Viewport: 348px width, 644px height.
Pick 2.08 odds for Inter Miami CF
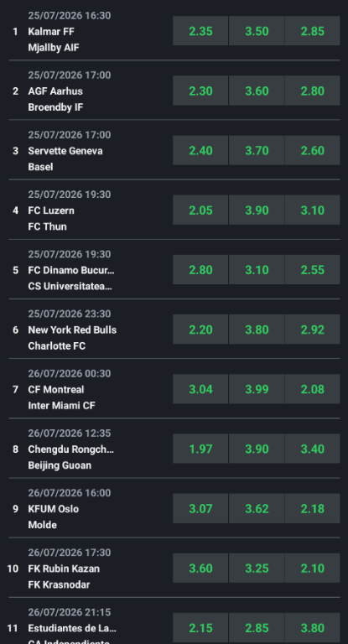pos(312,389)
